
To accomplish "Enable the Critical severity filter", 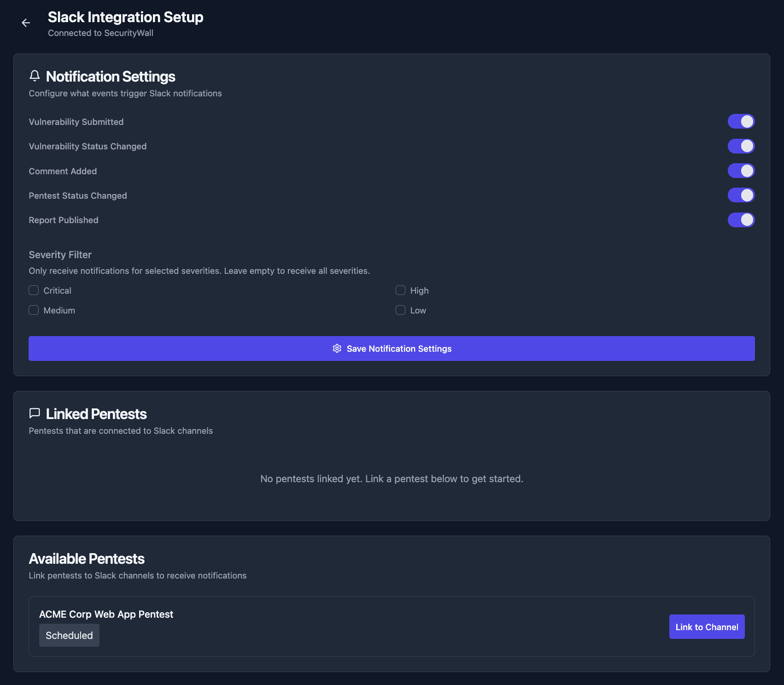I will pos(33,290).
